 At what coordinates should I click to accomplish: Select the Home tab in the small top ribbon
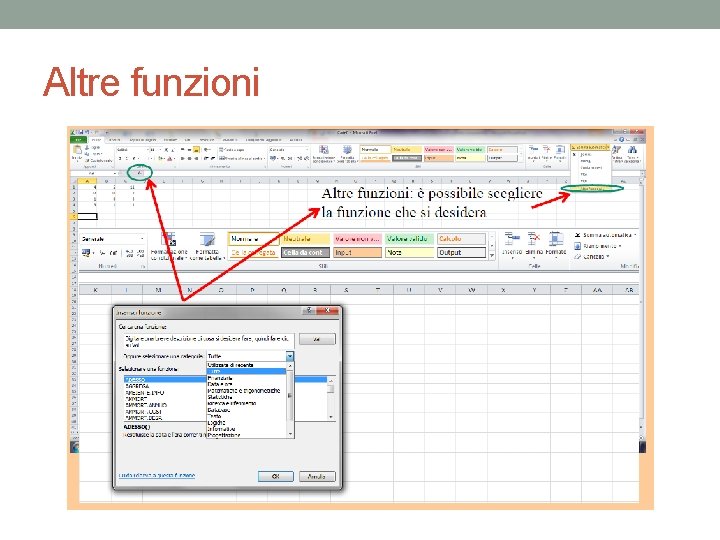tap(96, 140)
